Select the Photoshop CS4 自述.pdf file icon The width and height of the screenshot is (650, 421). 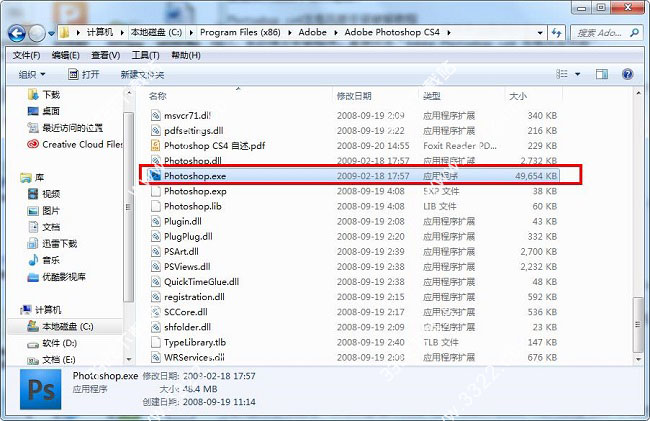155,146
